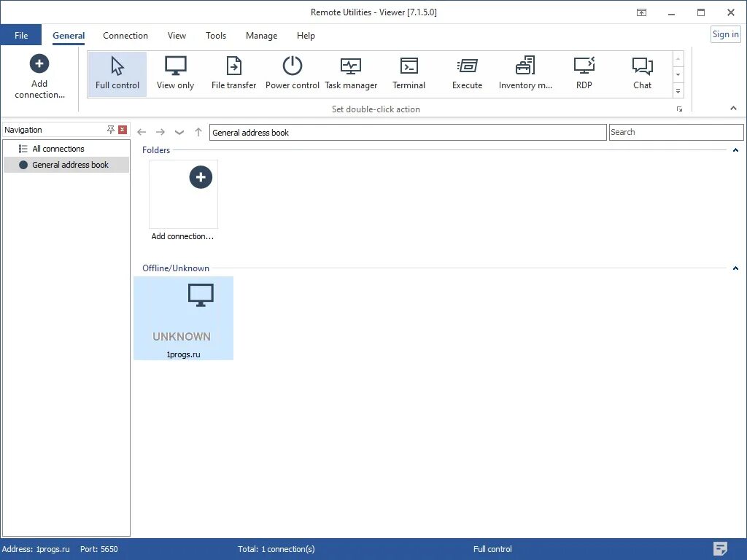Start the Execute tool
This screenshot has width=747, height=560.
point(467,73)
